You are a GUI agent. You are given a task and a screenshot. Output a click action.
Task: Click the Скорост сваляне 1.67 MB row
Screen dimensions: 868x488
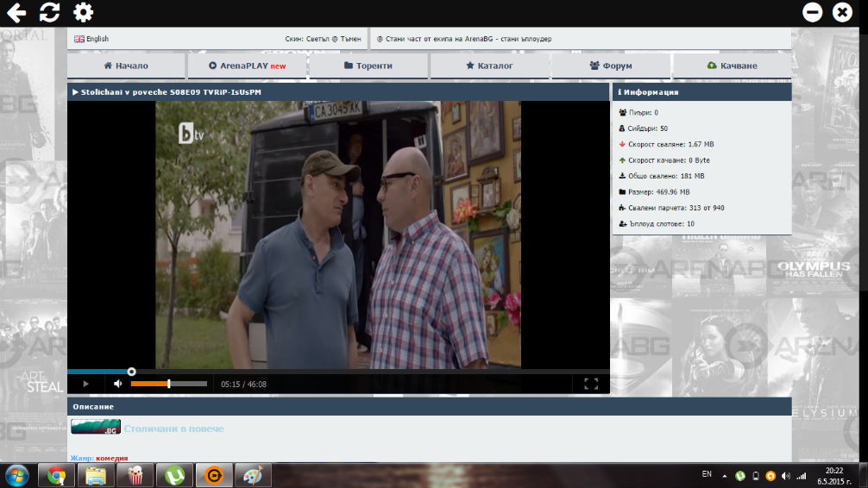(x=666, y=144)
